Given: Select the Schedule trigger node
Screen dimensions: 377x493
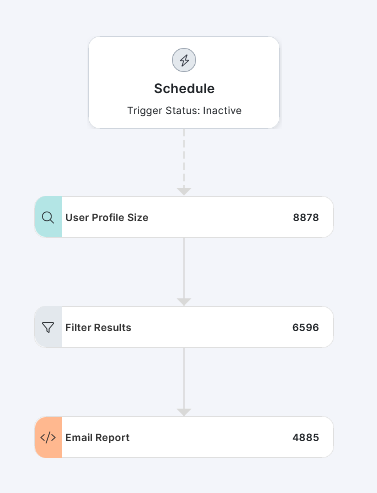Looking at the screenshot, I should click(184, 82).
